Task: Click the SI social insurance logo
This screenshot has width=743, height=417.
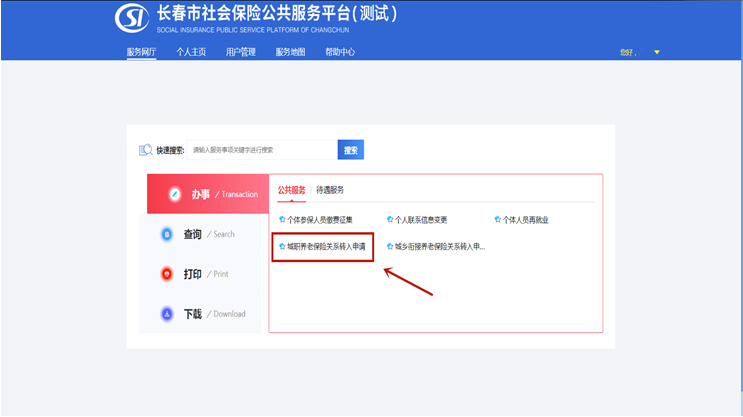Action: 132,18
